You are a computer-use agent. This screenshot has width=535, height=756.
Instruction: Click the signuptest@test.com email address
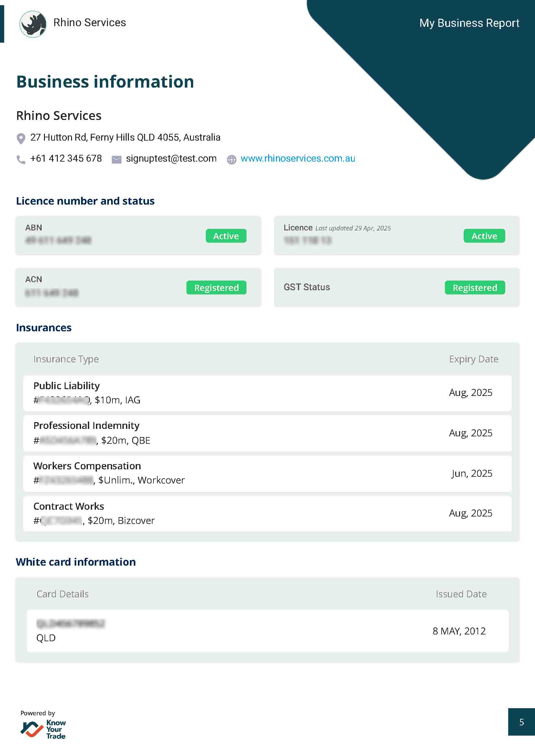[x=171, y=158]
